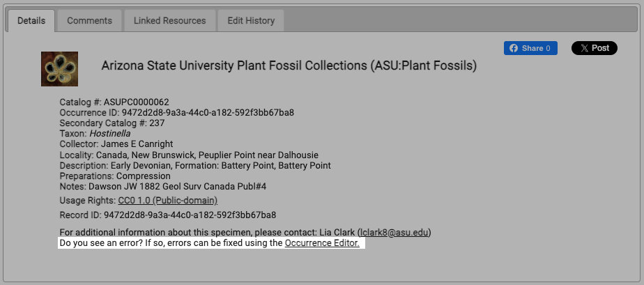Click the catalog number ASUPC0000062

click(137, 102)
